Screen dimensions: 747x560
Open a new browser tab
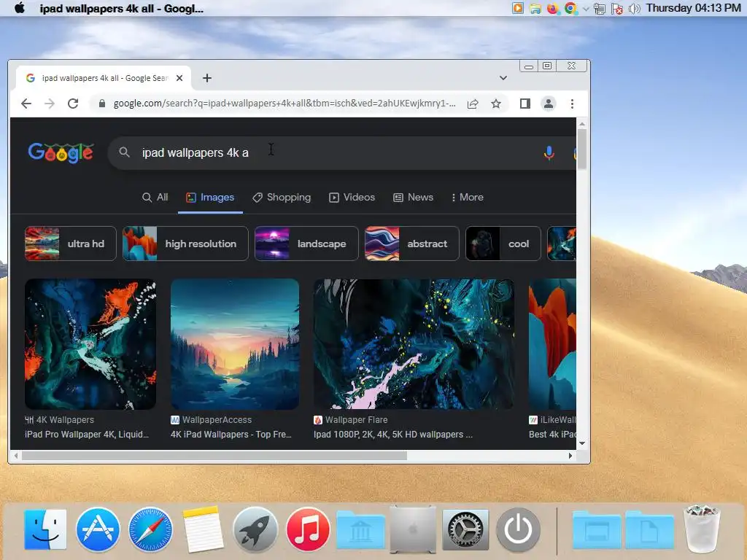206,78
